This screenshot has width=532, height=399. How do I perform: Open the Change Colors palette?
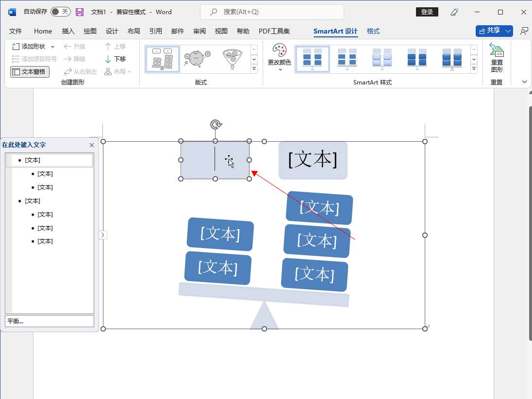[x=279, y=57]
